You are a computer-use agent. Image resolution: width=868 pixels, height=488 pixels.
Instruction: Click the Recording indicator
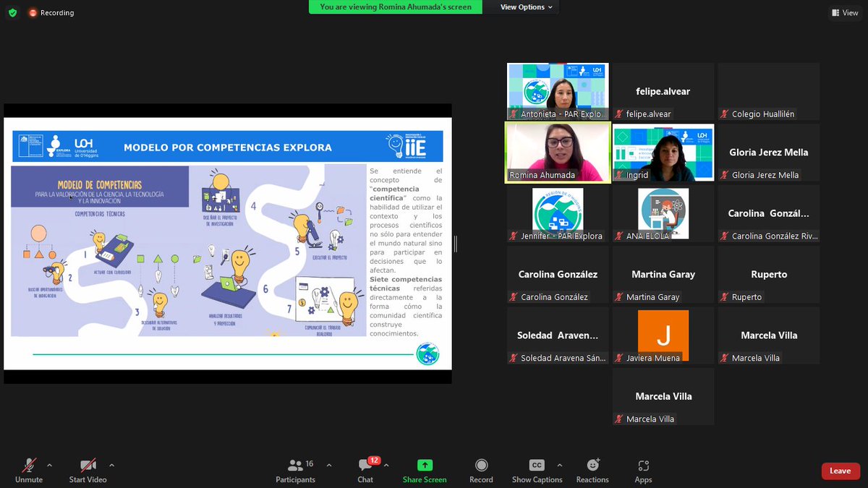click(51, 12)
